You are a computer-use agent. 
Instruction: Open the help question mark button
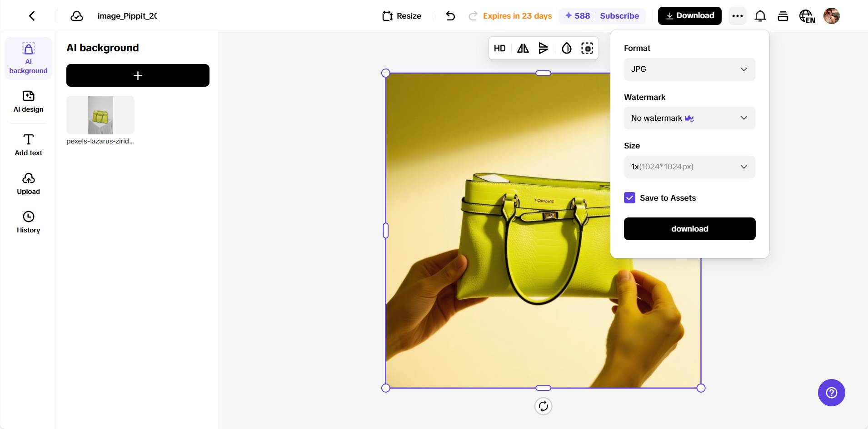click(x=832, y=393)
